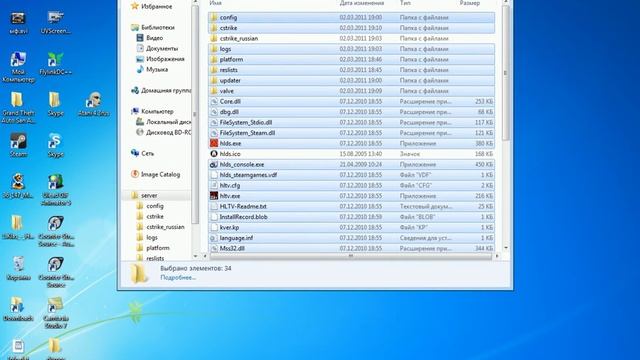Open Дисковод BD-ROM in navigation pane
The height and width of the screenshot is (360, 640).
[x=163, y=133]
